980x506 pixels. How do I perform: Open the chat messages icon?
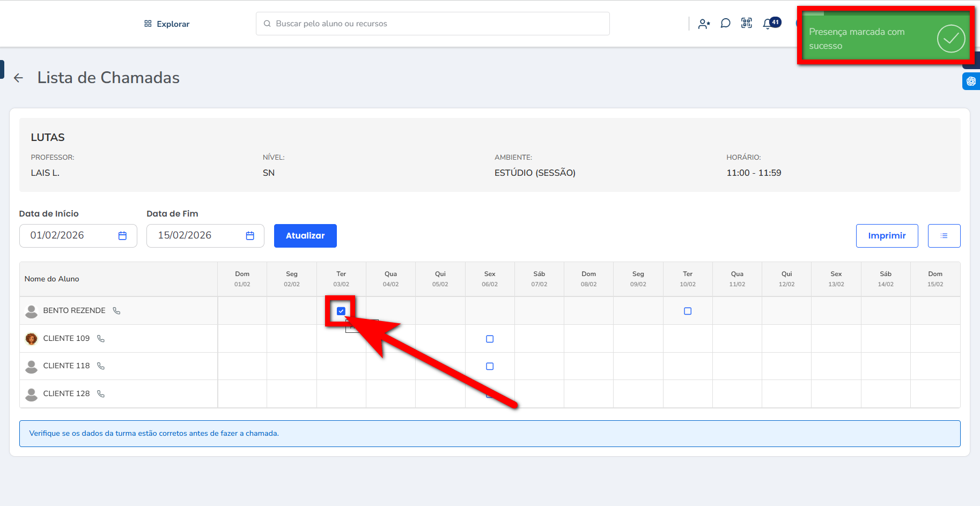pos(725,24)
